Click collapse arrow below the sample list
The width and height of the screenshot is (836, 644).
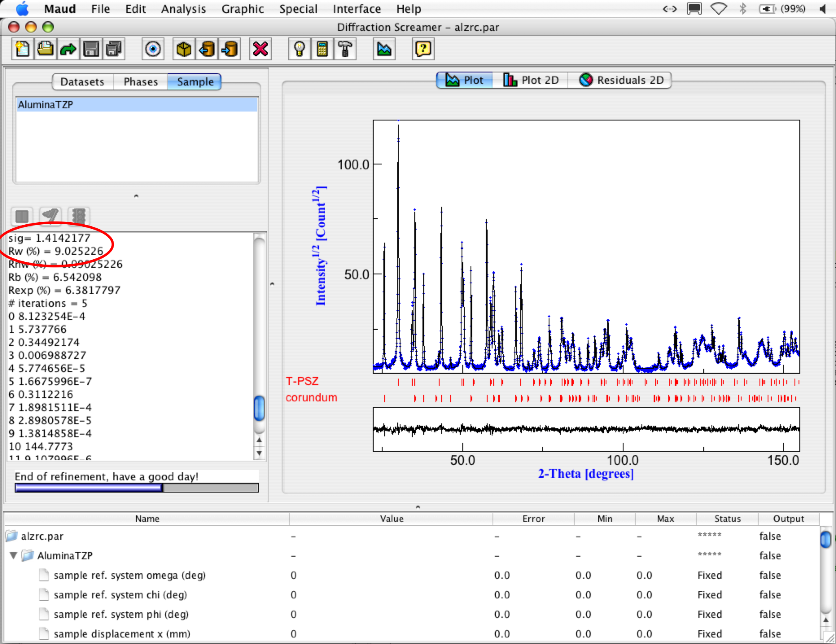(x=136, y=196)
